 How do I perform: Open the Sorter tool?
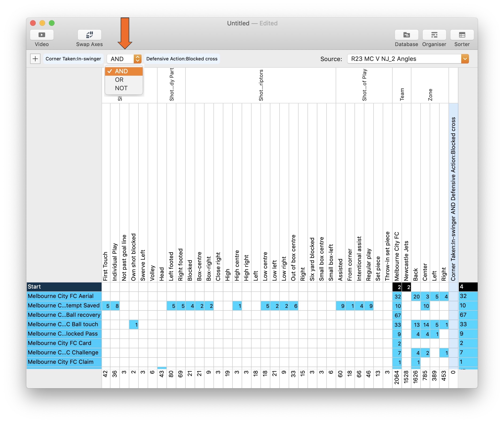tap(461, 35)
